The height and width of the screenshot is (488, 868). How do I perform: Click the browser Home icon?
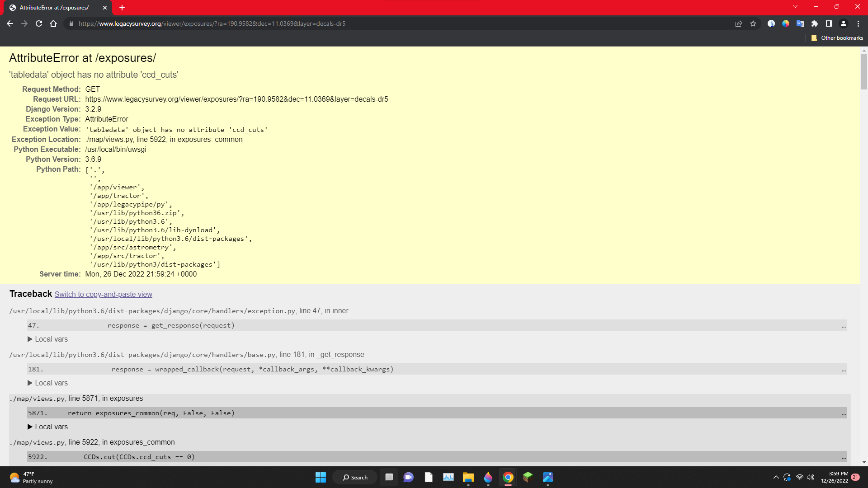click(53, 23)
